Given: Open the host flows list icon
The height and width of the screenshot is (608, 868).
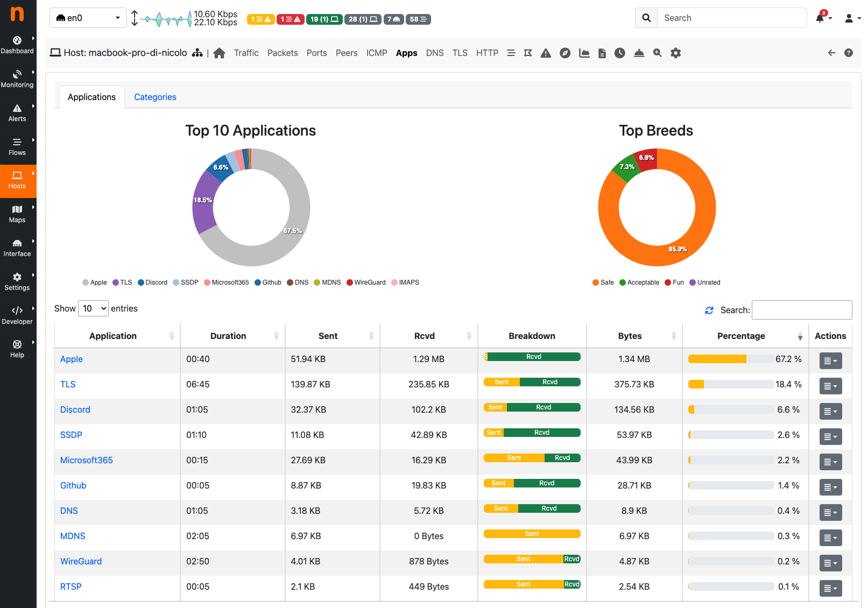Looking at the screenshot, I should click(x=511, y=53).
